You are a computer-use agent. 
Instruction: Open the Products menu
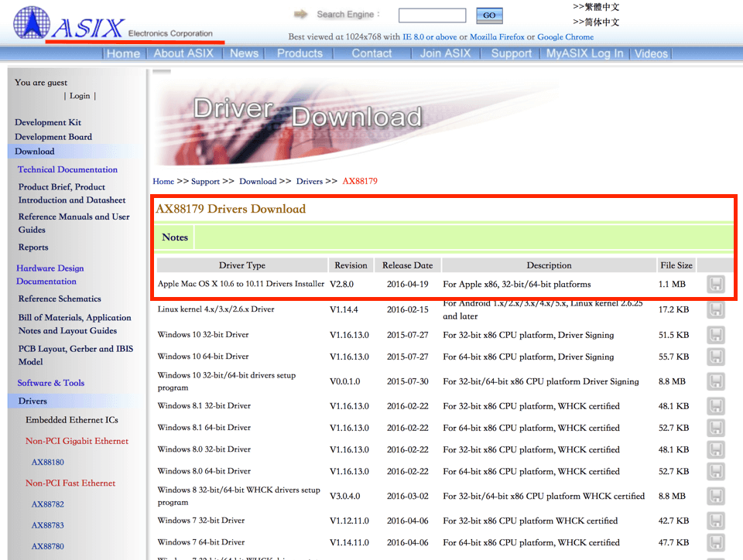coord(300,53)
